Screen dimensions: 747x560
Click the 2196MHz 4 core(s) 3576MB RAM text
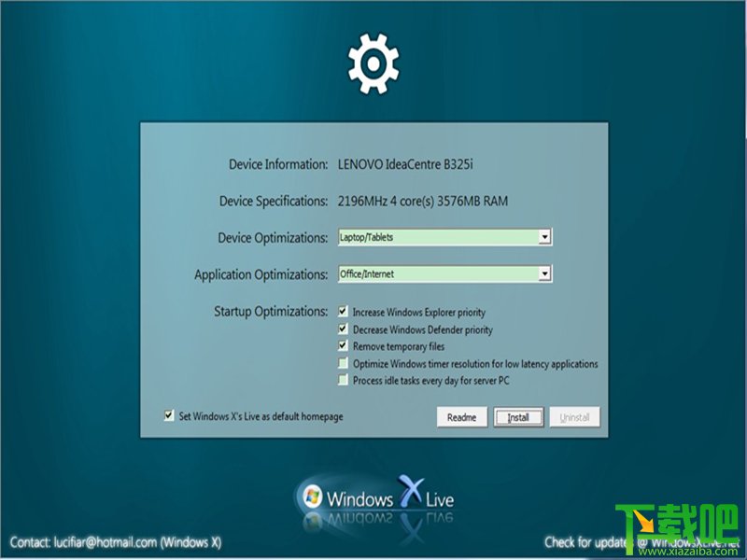point(423,201)
